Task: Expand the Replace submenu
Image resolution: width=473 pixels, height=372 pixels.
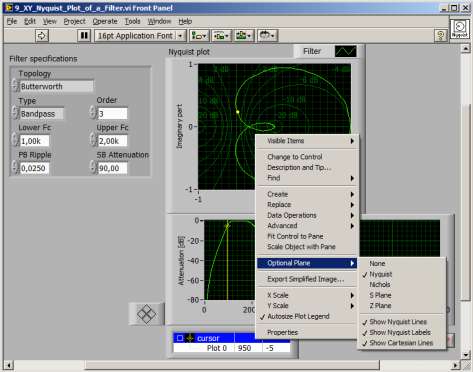Action: click(307, 205)
